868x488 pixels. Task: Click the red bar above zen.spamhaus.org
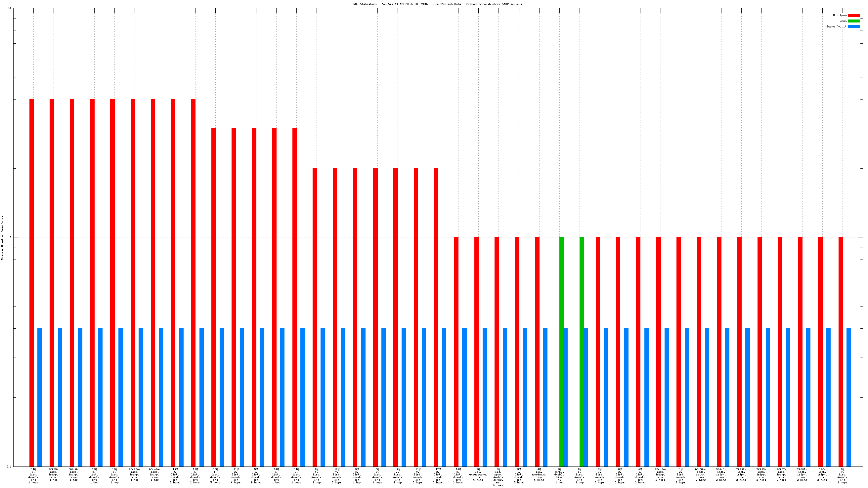click(x=537, y=350)
